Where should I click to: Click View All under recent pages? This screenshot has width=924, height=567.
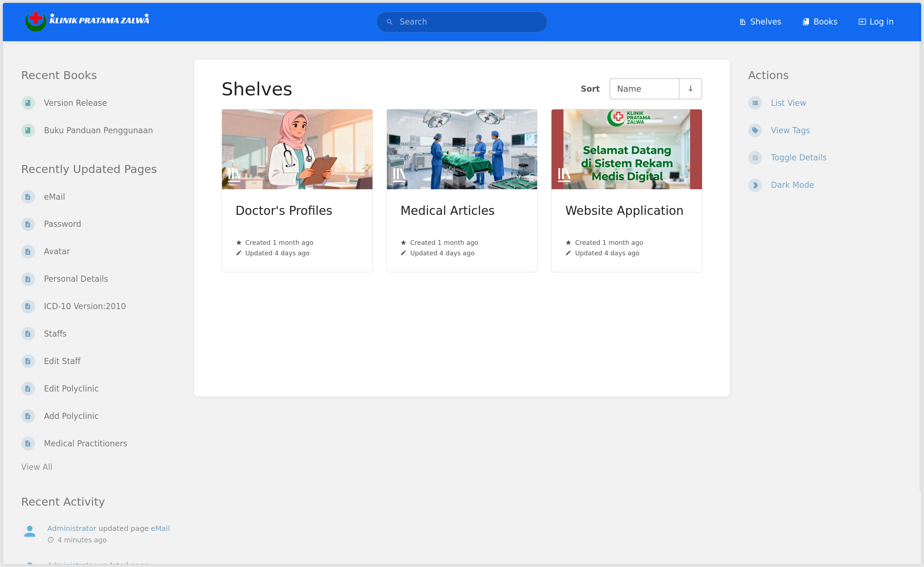click(36, 467)
